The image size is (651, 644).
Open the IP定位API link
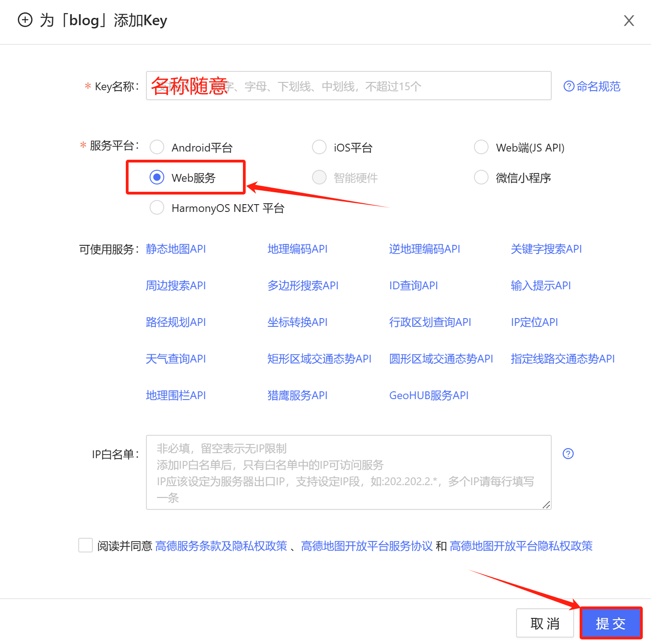coord(534,322)
